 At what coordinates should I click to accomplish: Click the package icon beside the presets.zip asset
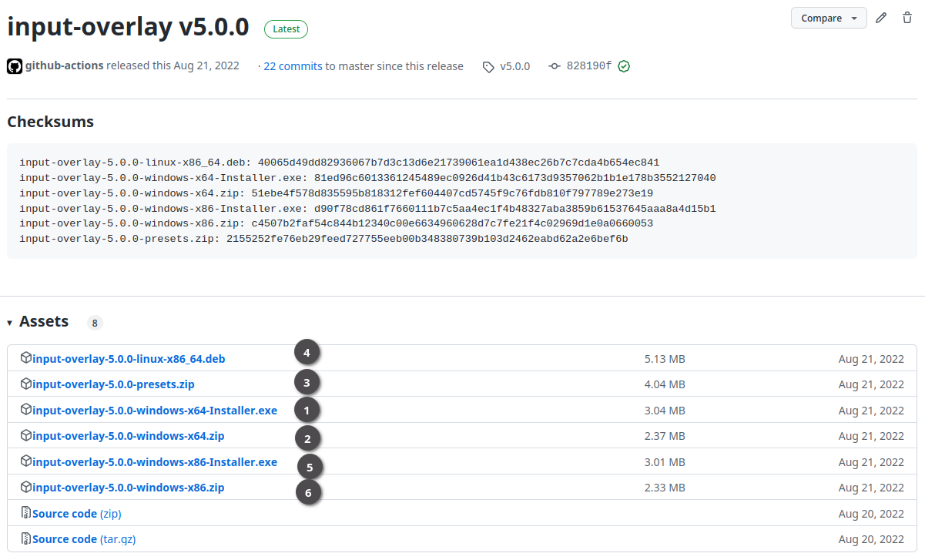27,384
